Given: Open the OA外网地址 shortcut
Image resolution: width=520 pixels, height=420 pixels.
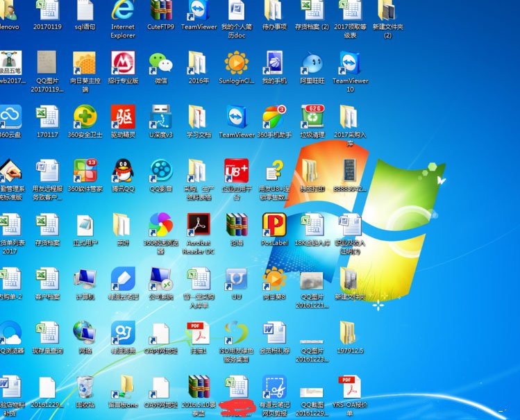Looking at the screenshot, I should (x=161, y=392).
